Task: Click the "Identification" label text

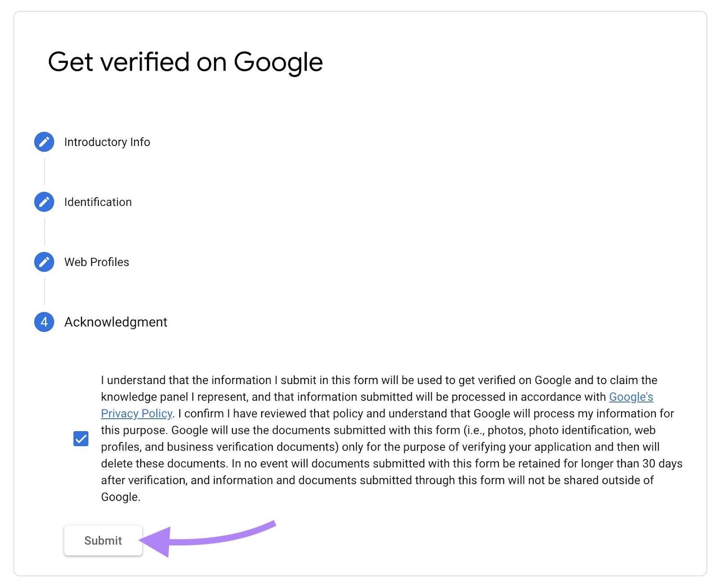Action: coord(98,202)
